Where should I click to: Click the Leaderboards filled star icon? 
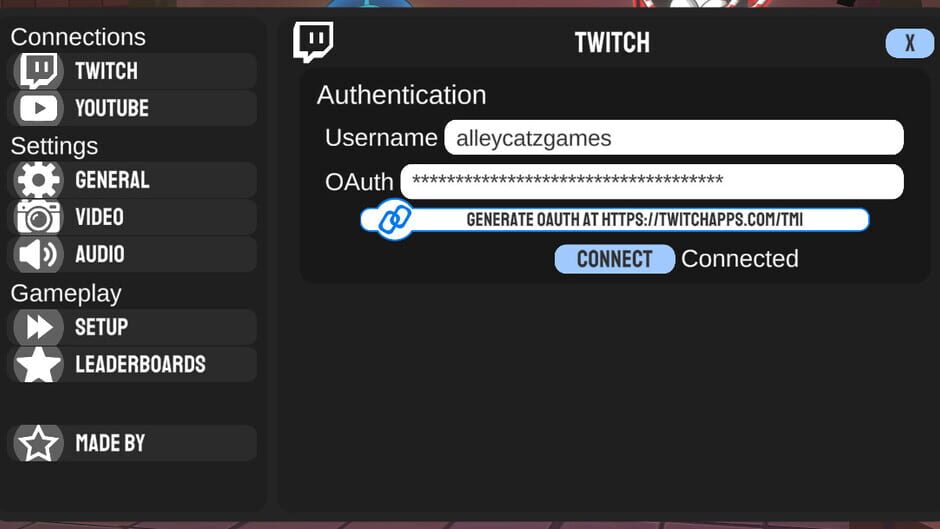(38, 364)
